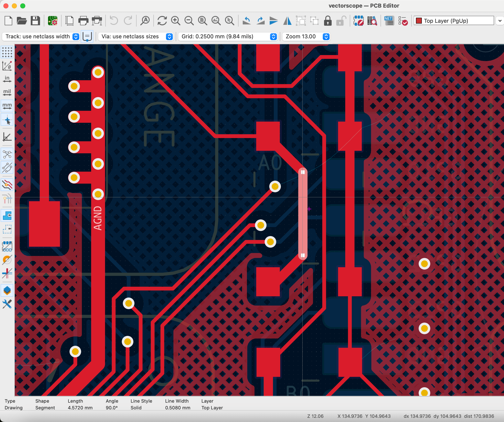This screenshot has height=422, width=504.
Task: Show zone outlines only
Action: point(7,229)
